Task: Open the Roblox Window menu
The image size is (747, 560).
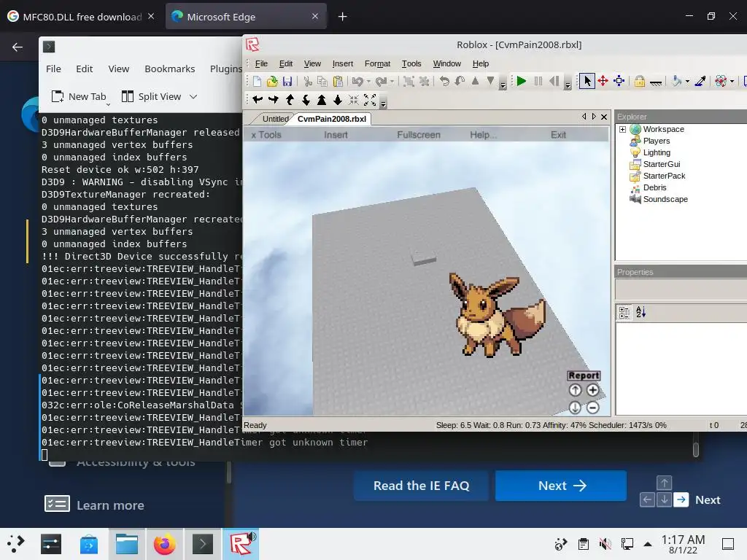Action: tap(447, 63)
